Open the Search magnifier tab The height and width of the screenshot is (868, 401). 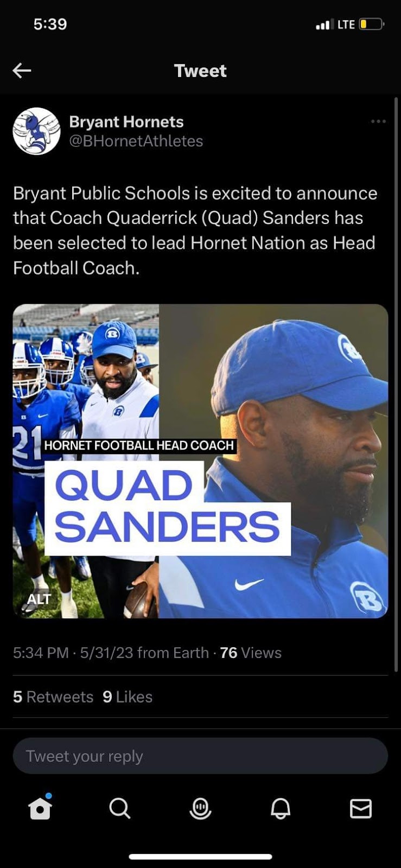[119, 808]
